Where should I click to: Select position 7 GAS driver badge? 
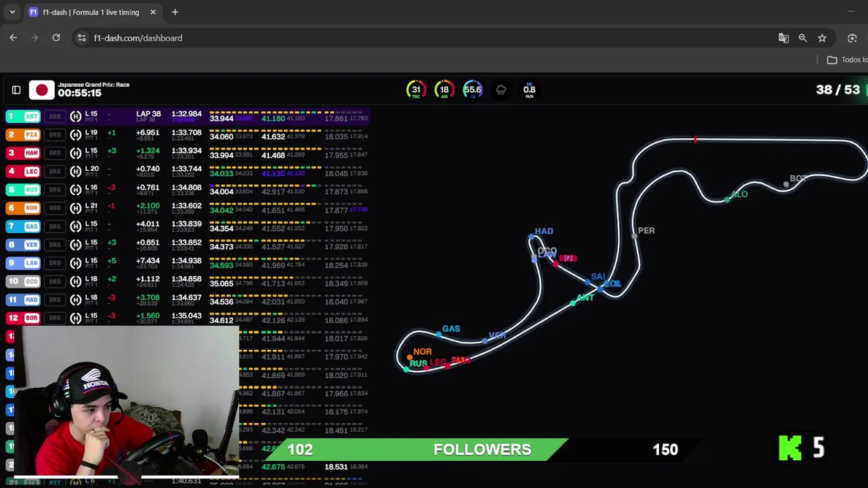pyautogui.click(x=23, y=226)
